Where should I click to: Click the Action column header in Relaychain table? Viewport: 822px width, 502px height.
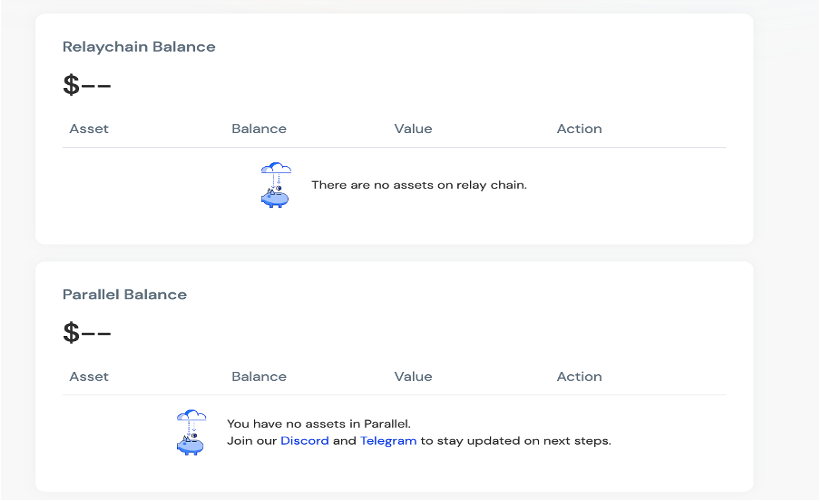[579, 129]
